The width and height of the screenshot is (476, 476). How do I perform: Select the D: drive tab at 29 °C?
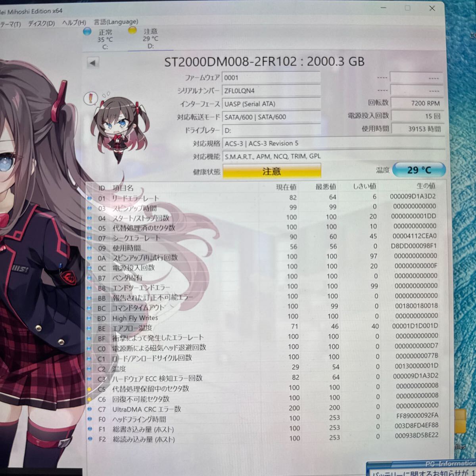click(150, 38)
